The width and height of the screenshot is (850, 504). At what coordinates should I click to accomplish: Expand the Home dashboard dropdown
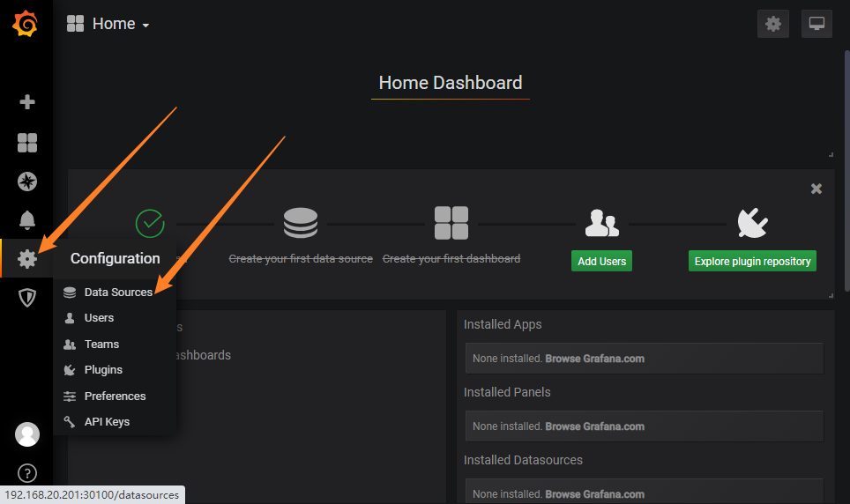coord(108,24)
